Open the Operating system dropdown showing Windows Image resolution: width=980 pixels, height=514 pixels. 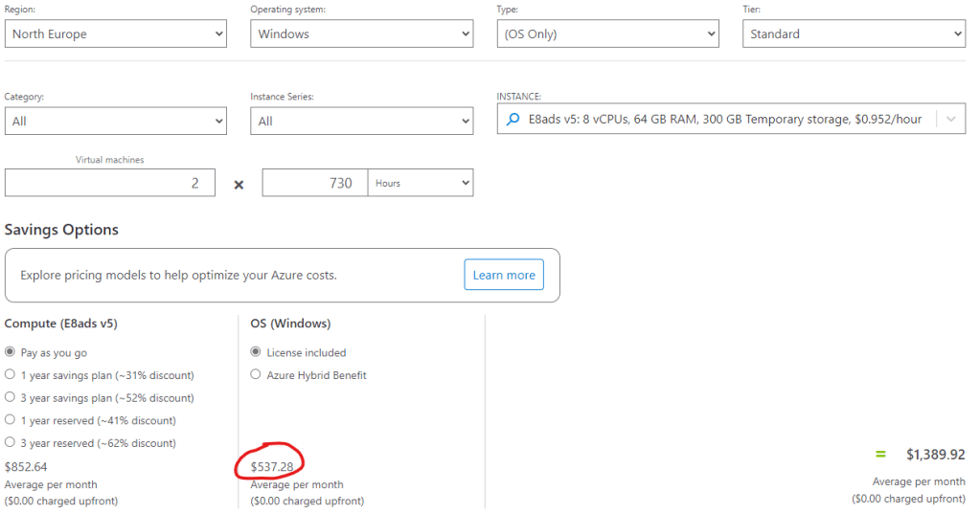point(361,34)
